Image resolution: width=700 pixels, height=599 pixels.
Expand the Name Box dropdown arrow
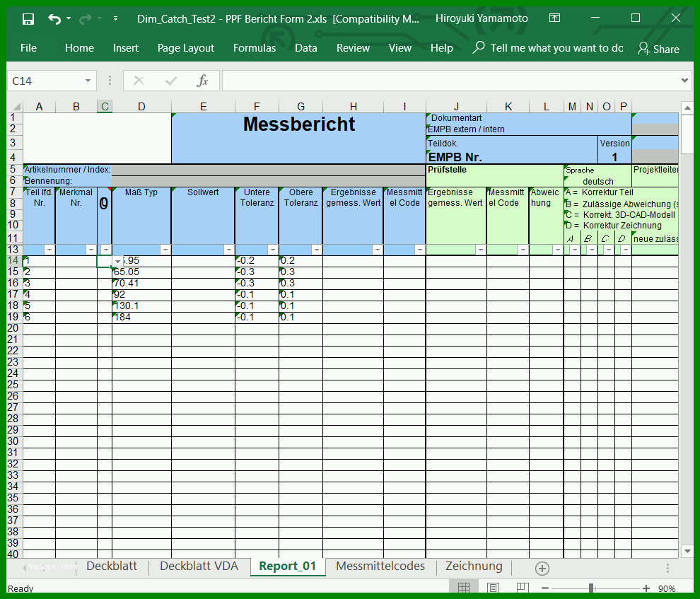tap(88, 81)
